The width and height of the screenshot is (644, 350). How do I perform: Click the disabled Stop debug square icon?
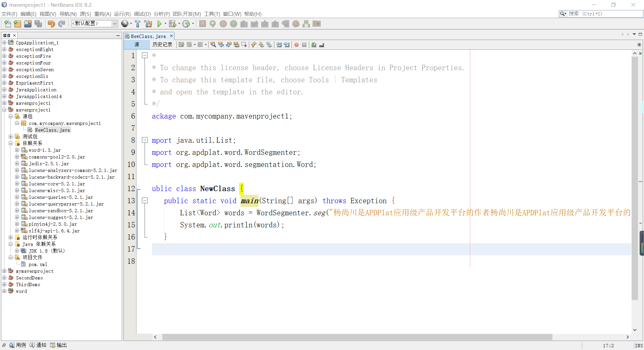(202, 24)
